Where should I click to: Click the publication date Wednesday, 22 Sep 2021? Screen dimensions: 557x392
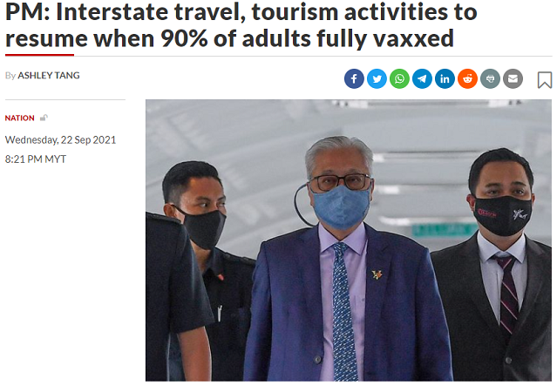coord(60,140)
